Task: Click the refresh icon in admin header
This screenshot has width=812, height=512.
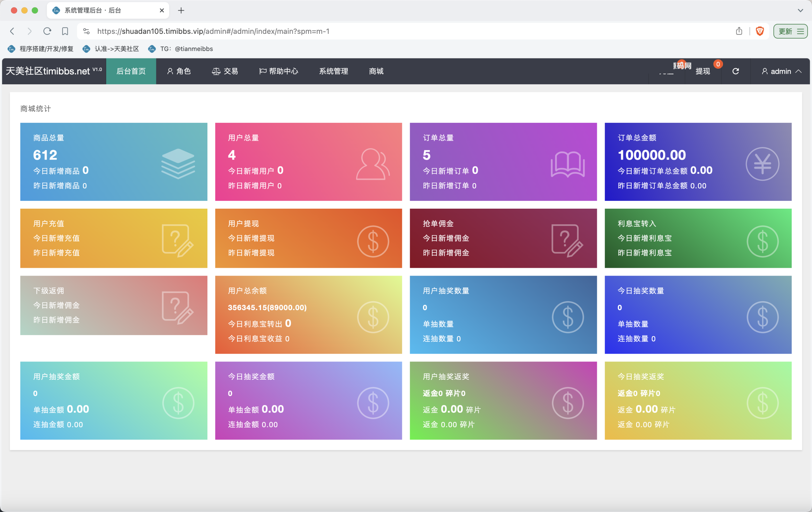Action: pos(736,71)
